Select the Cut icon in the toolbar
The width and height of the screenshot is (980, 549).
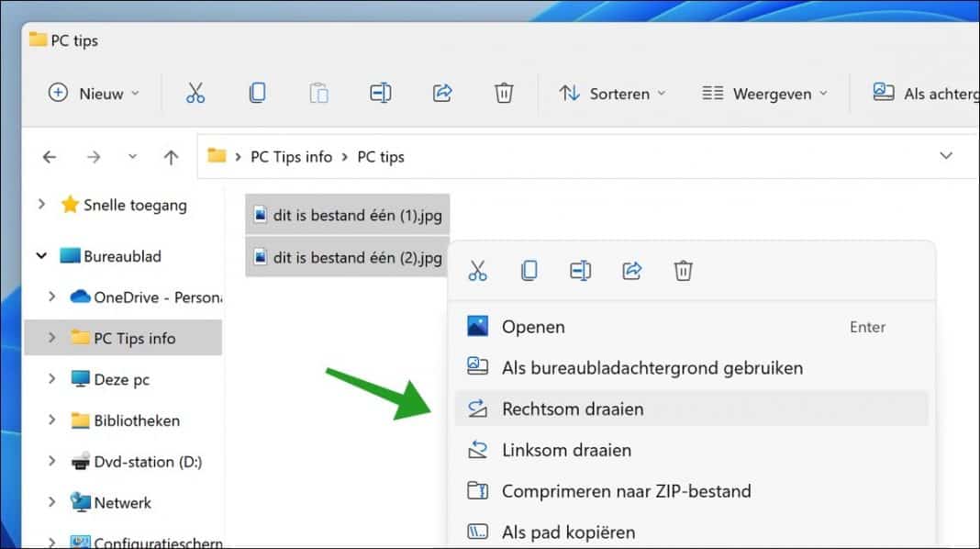coord(195,93)
